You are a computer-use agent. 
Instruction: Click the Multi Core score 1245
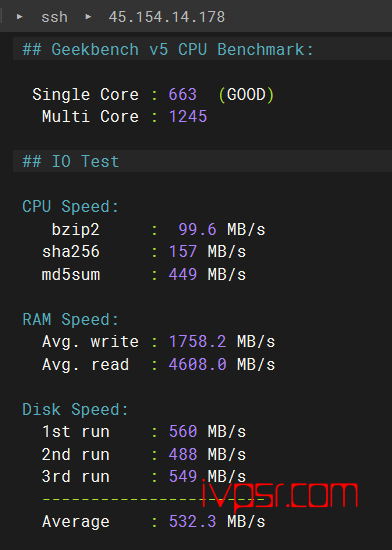(188, 116)
